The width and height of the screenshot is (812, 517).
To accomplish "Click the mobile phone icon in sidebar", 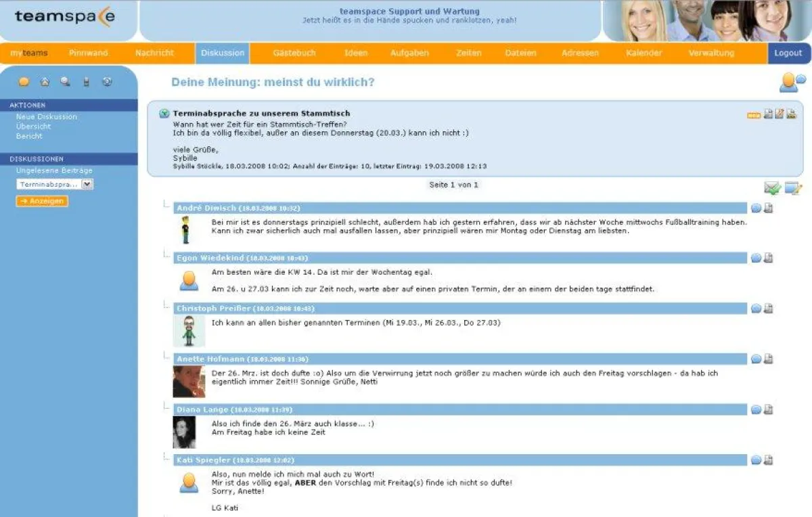I will point(86,82).
